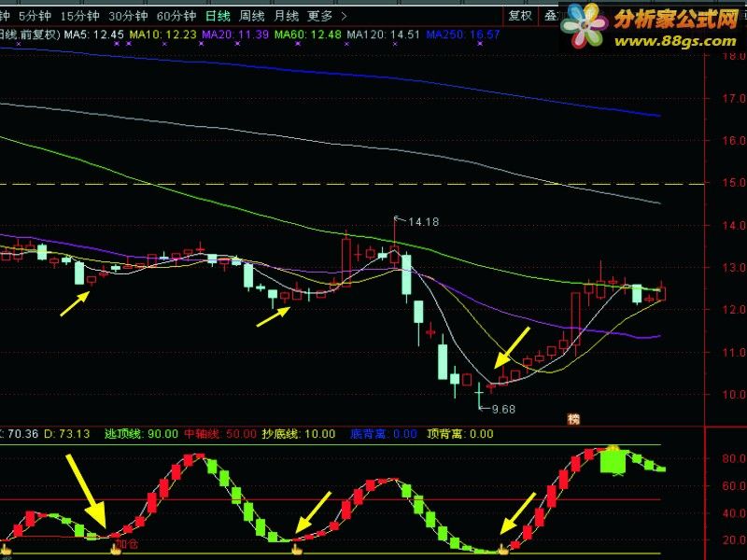Click the MA120: 14.51 label
The height and width of the screenshot is (560, 747).
pos(383,35)
